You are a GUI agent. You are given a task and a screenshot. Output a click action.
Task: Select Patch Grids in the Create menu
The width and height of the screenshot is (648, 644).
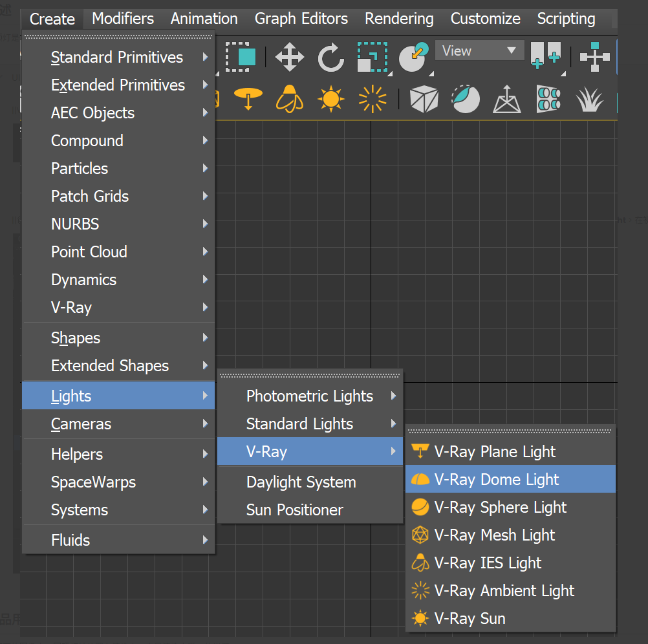118,196
